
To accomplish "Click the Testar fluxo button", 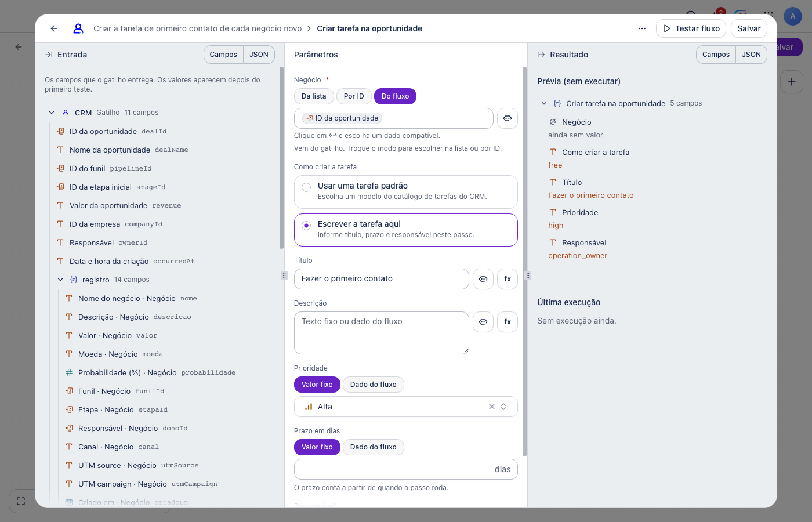I will [x=691, y=28].
